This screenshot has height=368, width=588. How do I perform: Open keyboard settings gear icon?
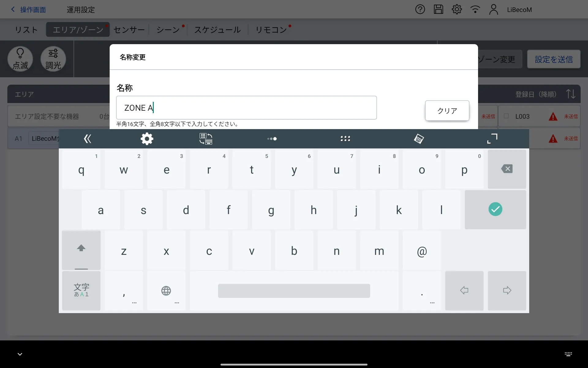point(147,139)
